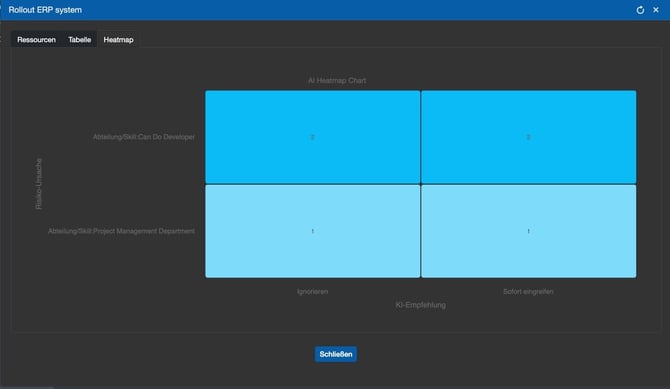Image resolution: width=670 pixels, height=389 pixels.
Task: Click the Ignorieren axis label
Action: pos(312,292)
